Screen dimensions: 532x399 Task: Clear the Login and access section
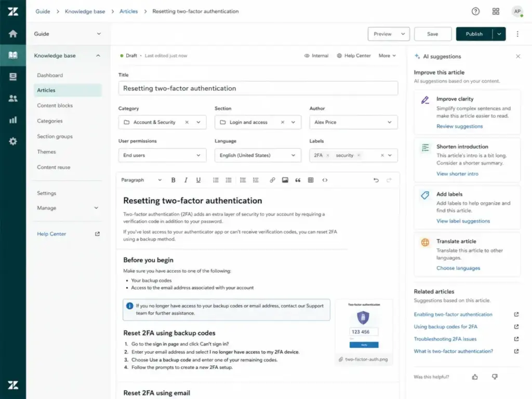click(x=282, y=122)
